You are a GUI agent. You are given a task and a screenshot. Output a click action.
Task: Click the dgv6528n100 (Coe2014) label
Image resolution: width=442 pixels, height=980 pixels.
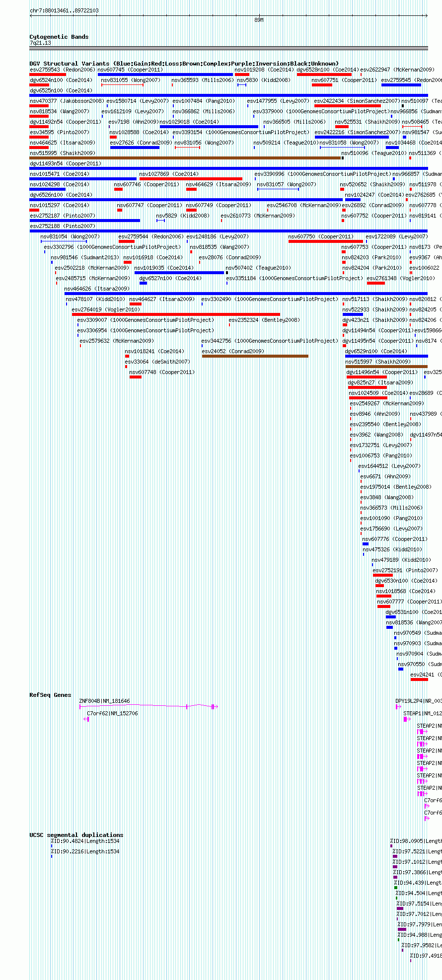click(x=328, y=70)
